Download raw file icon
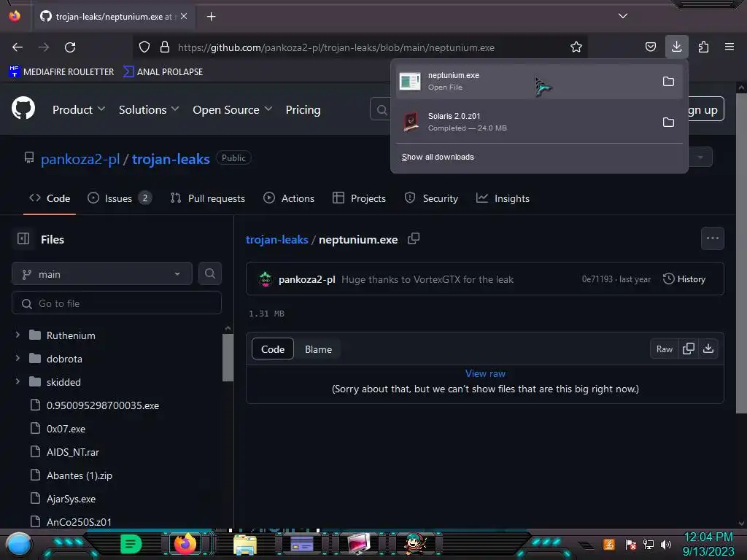The width and height of the screenshot is (747, 560). (x=708, y=349)
